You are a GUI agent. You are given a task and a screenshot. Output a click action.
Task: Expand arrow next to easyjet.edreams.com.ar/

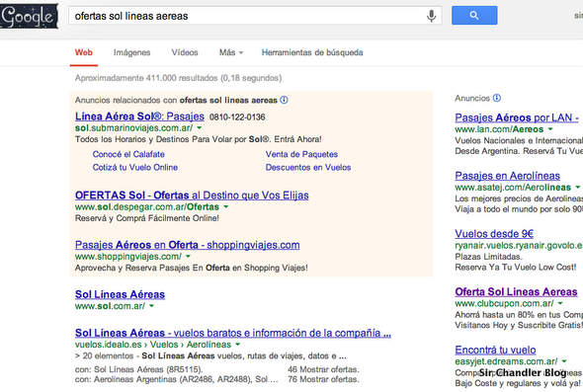pyautogui.click(x=564, y=361)
